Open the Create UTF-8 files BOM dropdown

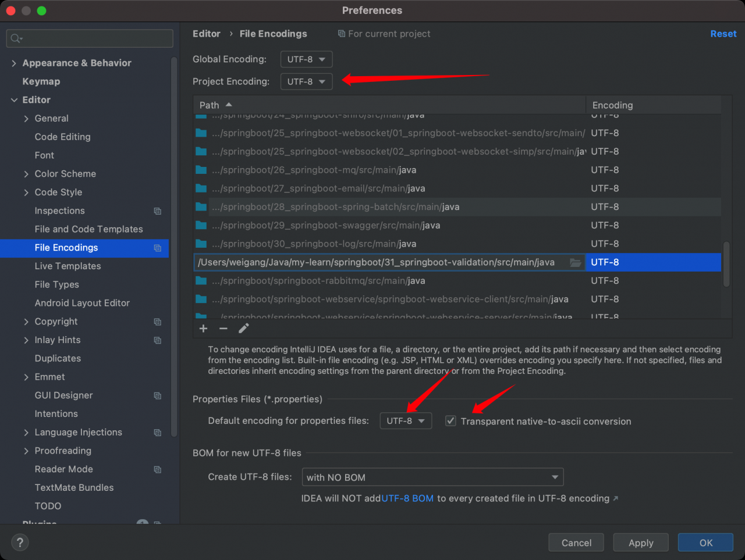(x=432, y=477)
